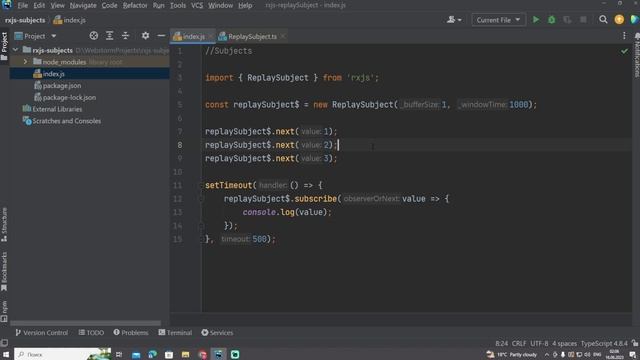The width and height of the screenshot is (640, 360).
Task: Open the File menu
Action: (22, 5)
